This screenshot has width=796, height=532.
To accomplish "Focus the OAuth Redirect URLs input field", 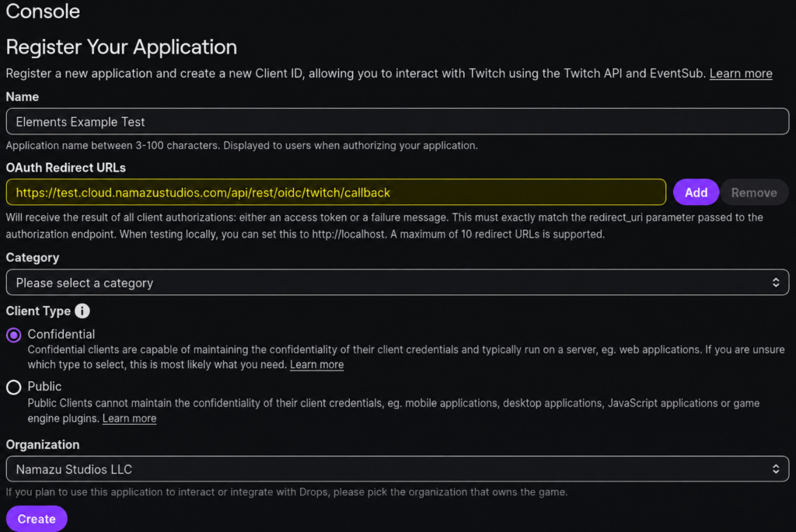I will click(x=336, y=192).
